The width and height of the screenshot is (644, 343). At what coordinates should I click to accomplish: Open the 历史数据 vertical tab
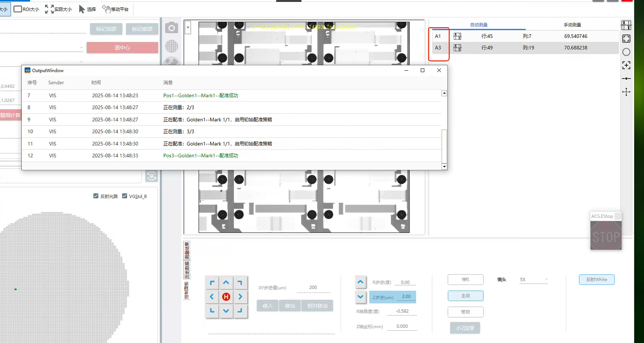187,270
